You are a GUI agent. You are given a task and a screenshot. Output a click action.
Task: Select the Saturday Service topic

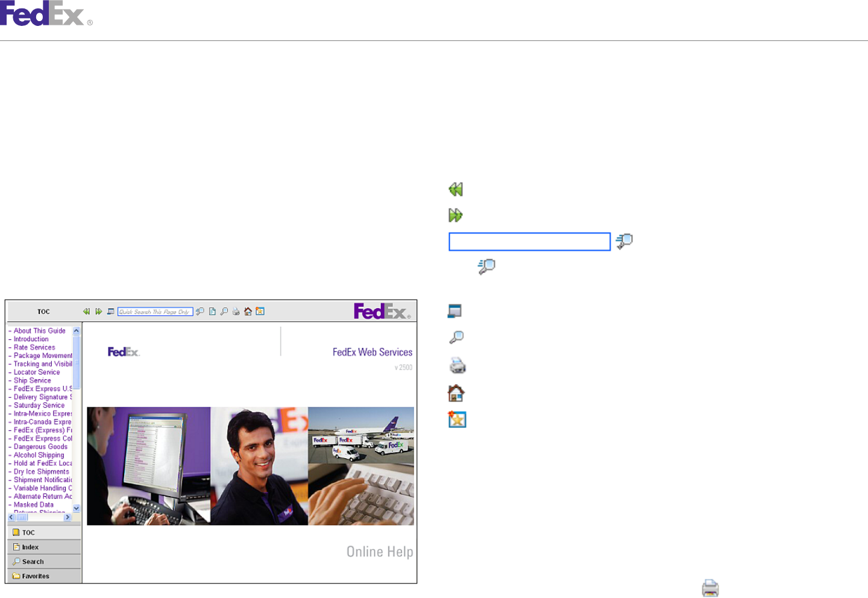tap(39, 406)
